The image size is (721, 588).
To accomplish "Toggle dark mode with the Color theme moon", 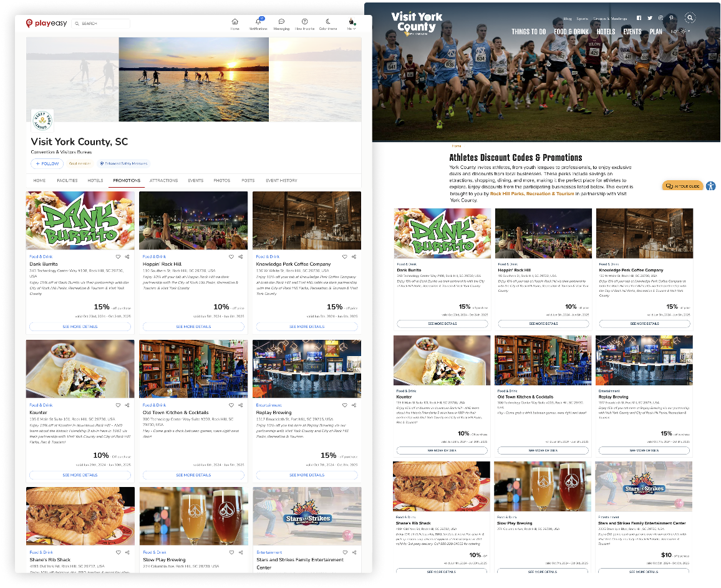I will click(327, 22).
